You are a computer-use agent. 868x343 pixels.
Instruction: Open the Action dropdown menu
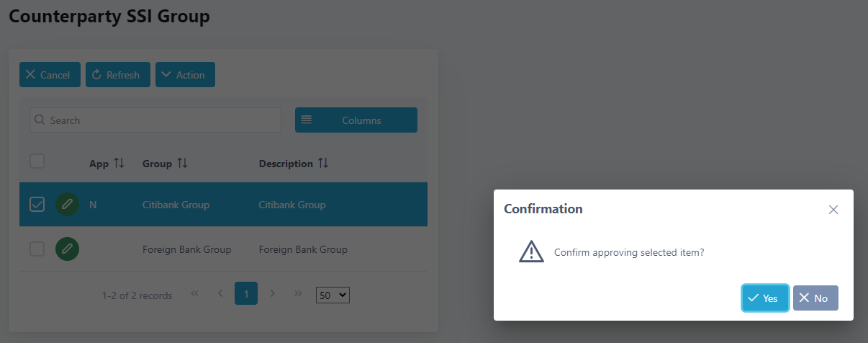pyautogui.click(x=185, y=75)
